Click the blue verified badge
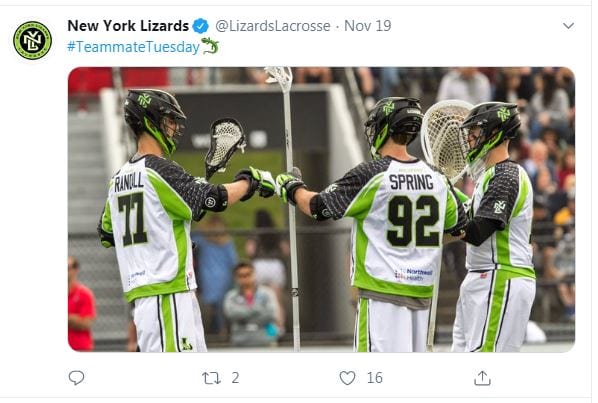 [201, 26]
